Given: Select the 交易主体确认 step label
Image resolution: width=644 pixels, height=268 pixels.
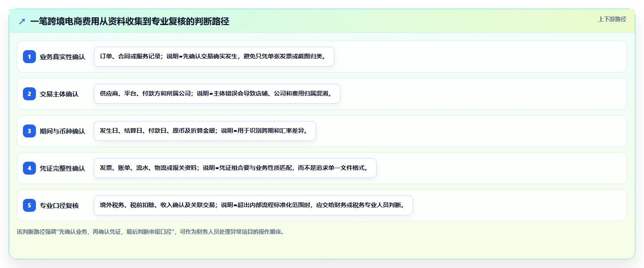Looking at the screenshot, I should 59,94.
